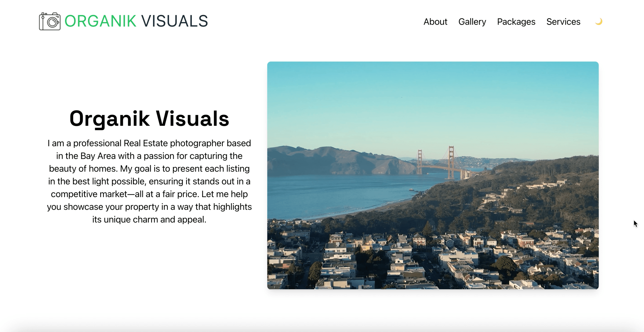
Task: Click the camera logo icon
Action: [50, 21]
